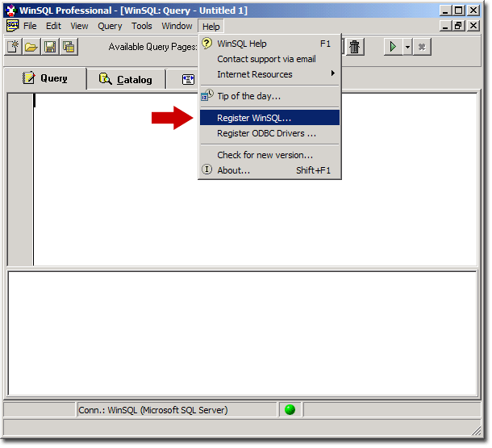Screen dimensions: 492x448
Task: Open a file with the folder icon
Action: tap(31, 47)
